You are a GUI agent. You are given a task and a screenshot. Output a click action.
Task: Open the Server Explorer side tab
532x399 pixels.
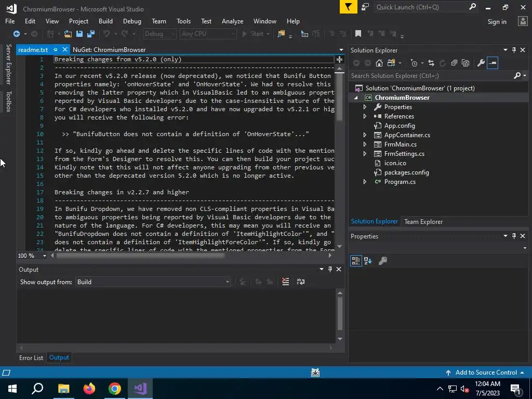tap(8, 64)
